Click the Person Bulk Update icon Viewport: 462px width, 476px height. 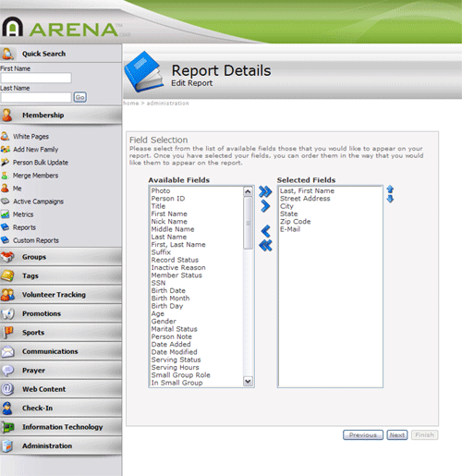(5, 162)
